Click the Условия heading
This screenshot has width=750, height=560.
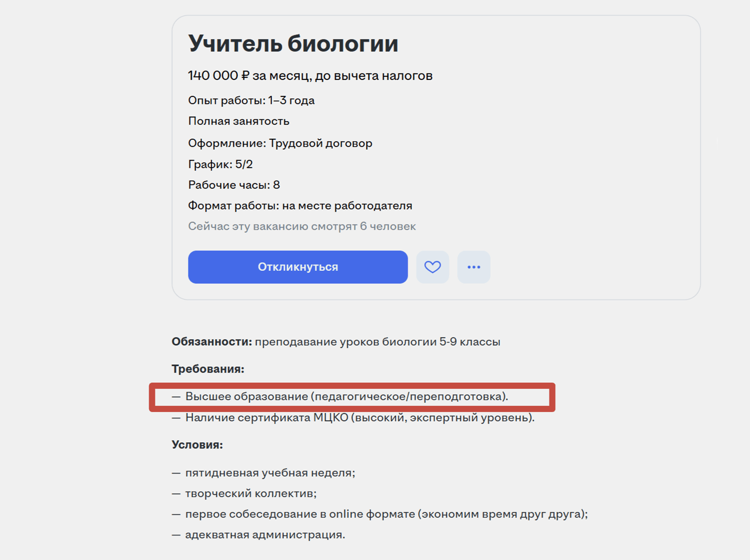coord(197,445)
